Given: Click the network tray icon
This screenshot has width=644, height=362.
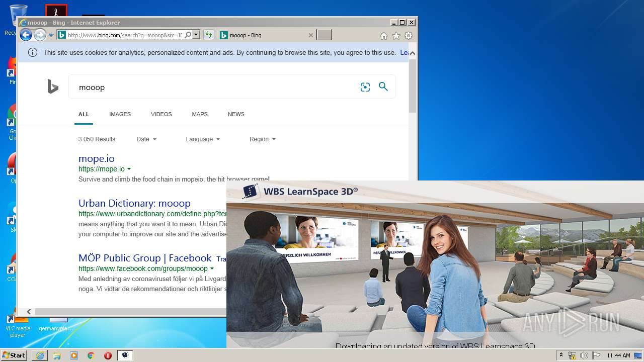Looking at the screenshot, I should coord(572,355).
